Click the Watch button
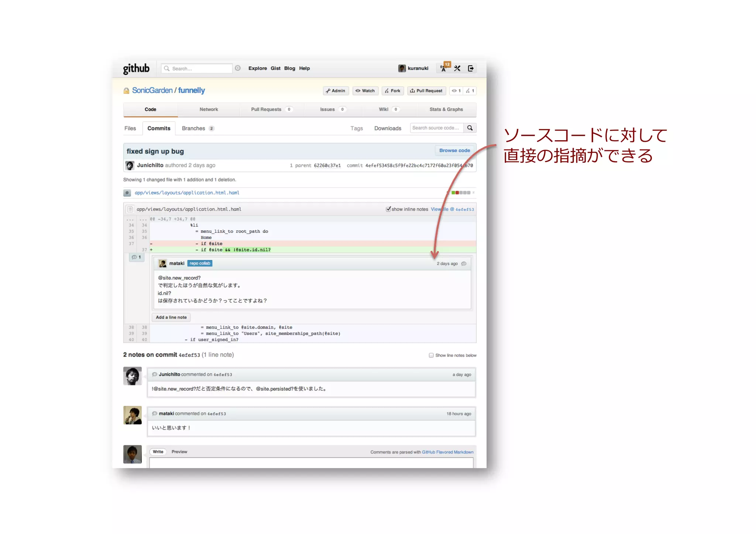Image resolution: width=756 pixels, height=534 pixels. pos(365,91)
